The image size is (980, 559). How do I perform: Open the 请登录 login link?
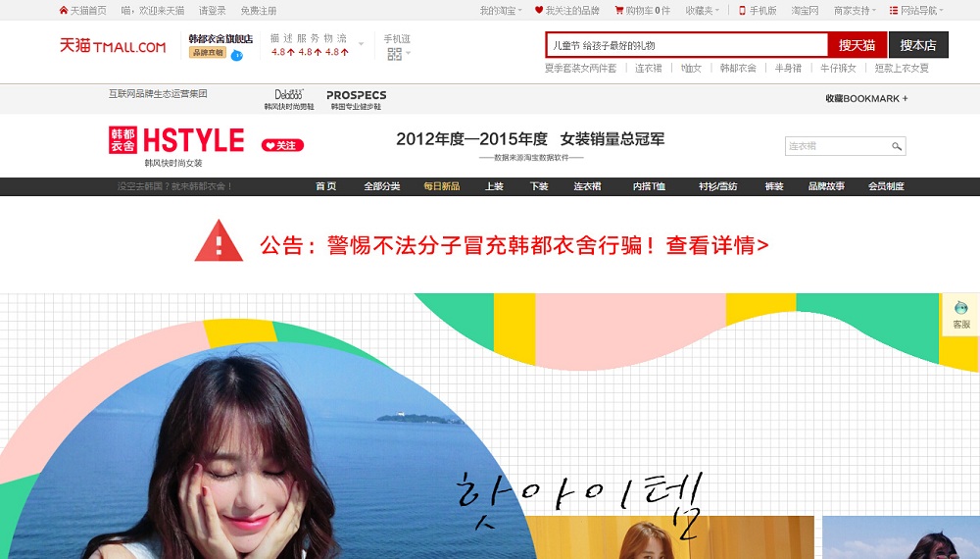[212, 11]
